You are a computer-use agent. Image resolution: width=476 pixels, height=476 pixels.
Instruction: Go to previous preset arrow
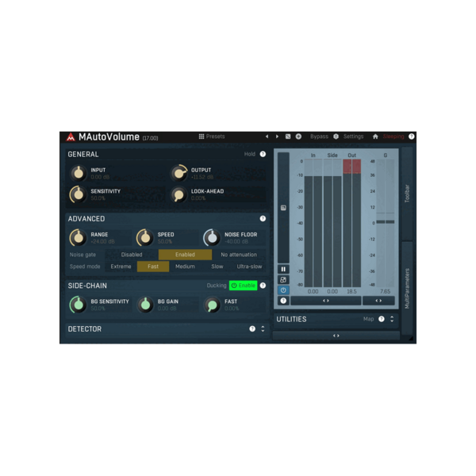267,136
